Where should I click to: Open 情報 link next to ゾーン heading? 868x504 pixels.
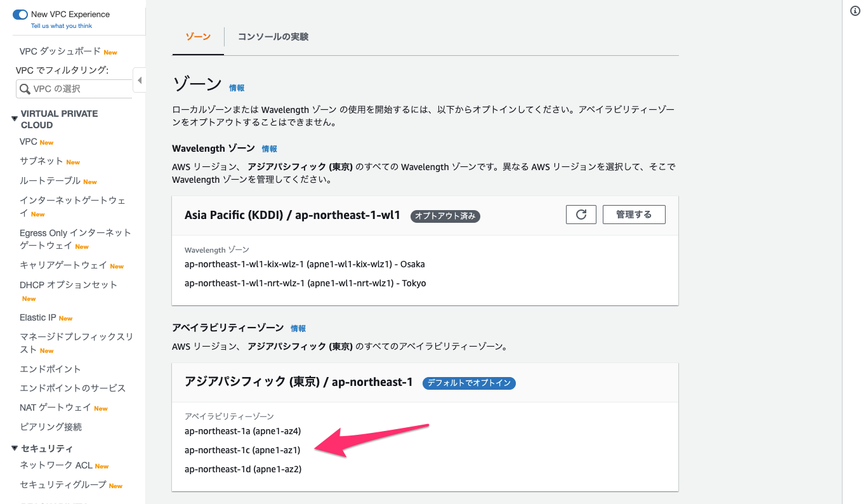coord(237,88)
